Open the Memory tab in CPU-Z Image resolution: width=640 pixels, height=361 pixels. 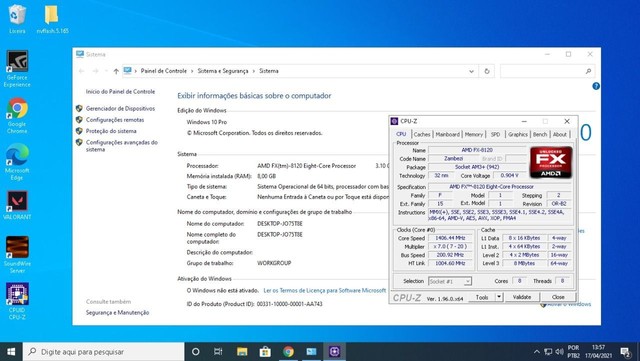473,134
